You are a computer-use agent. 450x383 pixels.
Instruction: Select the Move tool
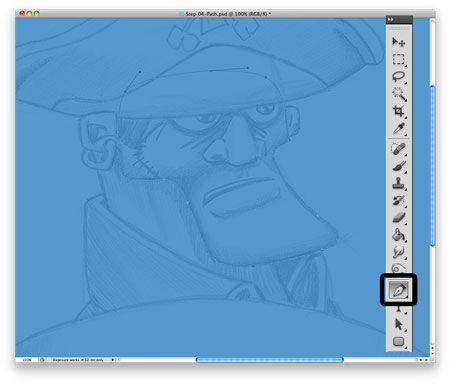(399, 42)
